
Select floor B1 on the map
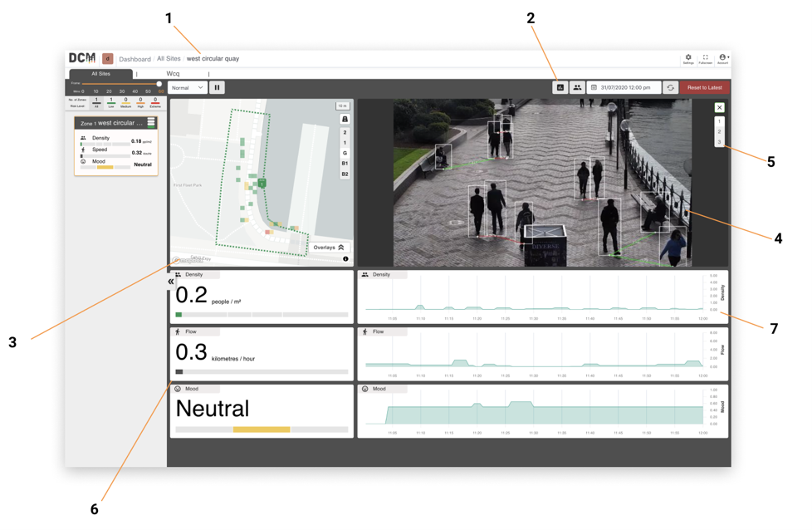[345, 163]
